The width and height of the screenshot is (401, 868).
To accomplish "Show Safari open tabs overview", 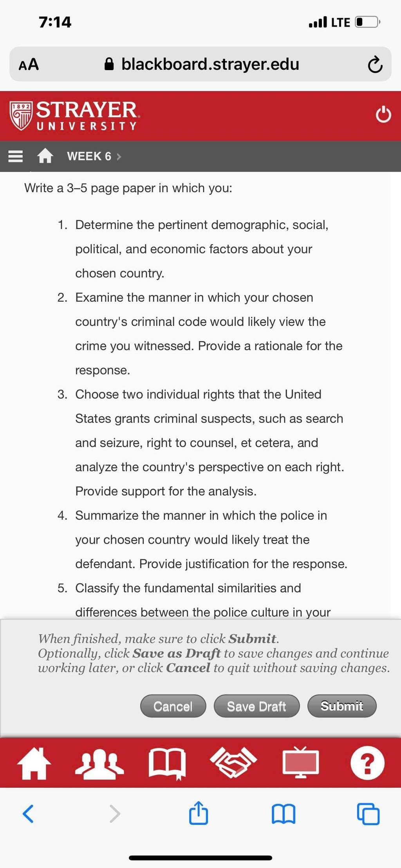I will click(x=368, y=814).
